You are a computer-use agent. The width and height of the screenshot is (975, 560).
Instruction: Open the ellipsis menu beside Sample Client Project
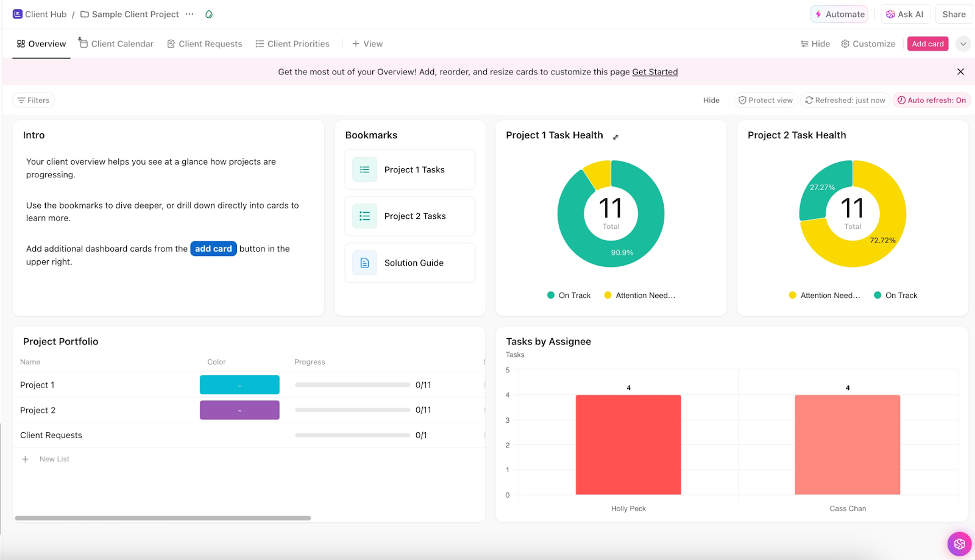tap(190, 14)
